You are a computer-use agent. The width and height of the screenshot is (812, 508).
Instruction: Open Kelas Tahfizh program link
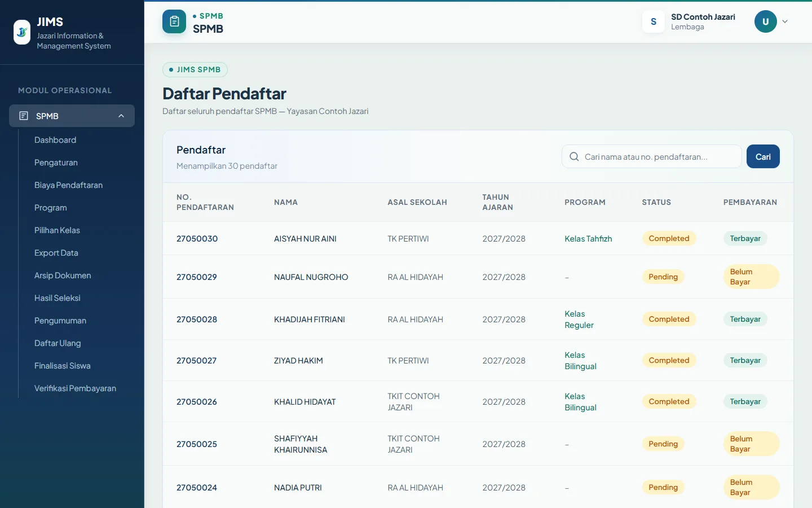click(x=588, y=239)
